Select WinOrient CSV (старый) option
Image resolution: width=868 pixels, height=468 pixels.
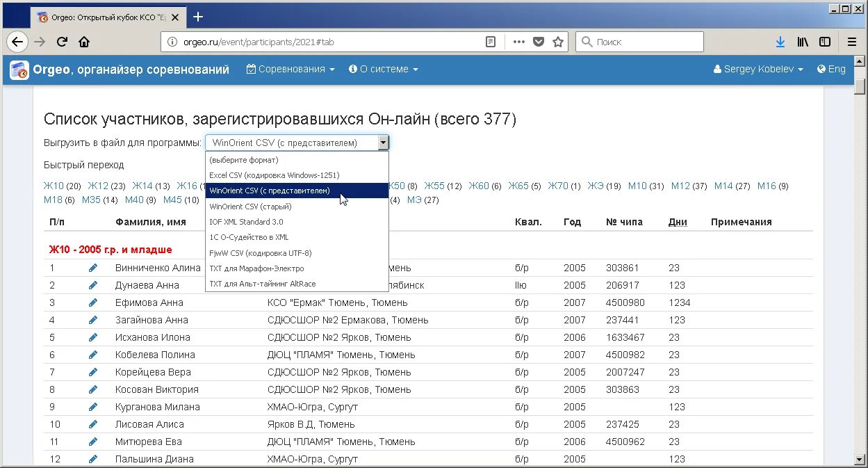pos(297,207)
